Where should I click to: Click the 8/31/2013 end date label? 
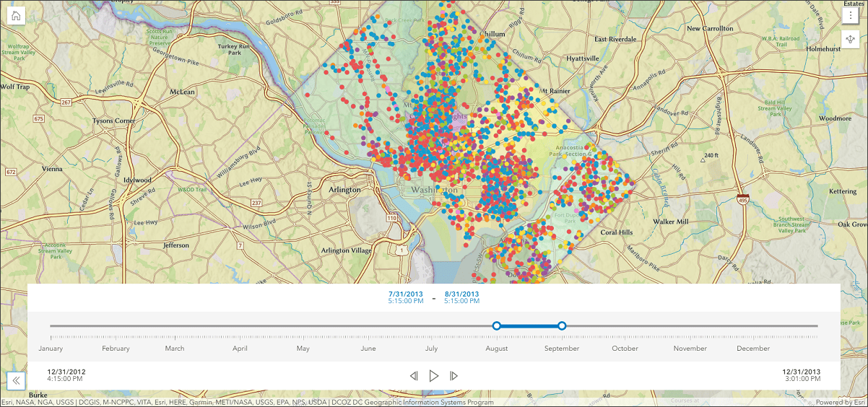click(461, 294)
